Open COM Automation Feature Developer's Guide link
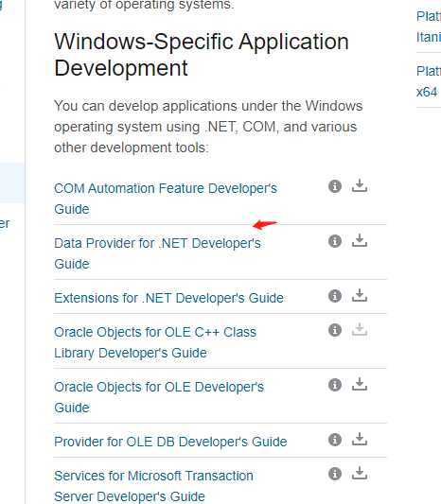 pos(166,199)
